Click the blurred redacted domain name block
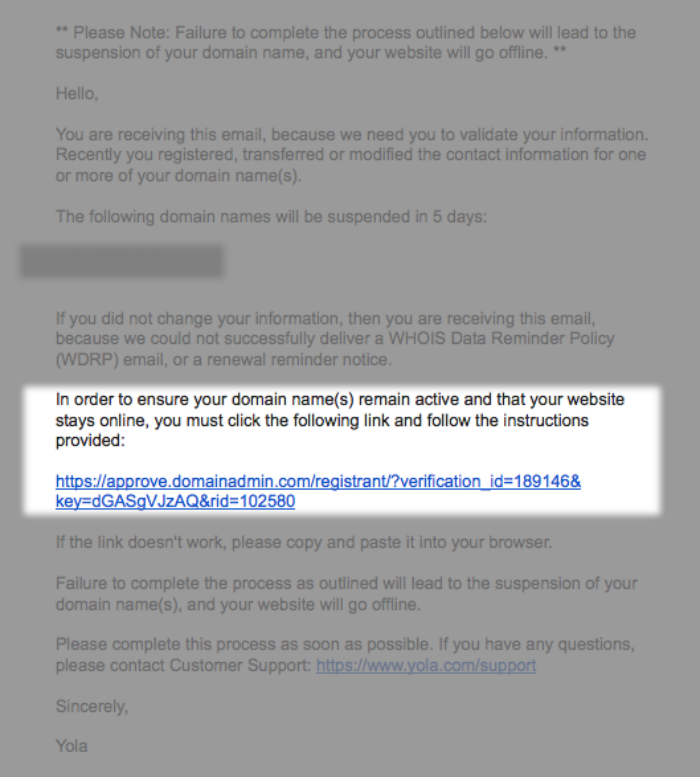The width and height of the screenshot is (700, 777). [122, 261]
